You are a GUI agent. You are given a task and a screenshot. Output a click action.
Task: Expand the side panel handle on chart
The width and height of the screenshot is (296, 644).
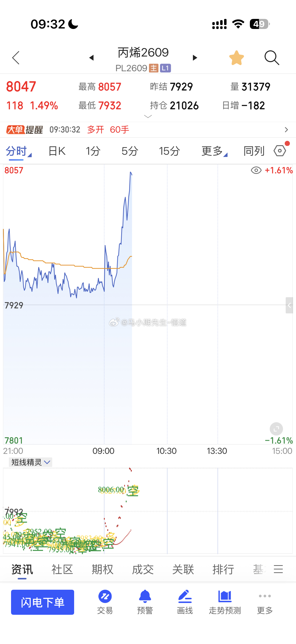pyautogui.click(x=289, y=305)
